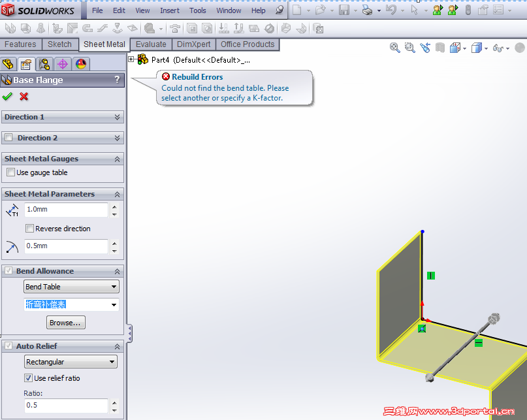The height and width of the screenshot is (420, 527).
Task: Click the Undo icon
Action: [x=391, y=10]
